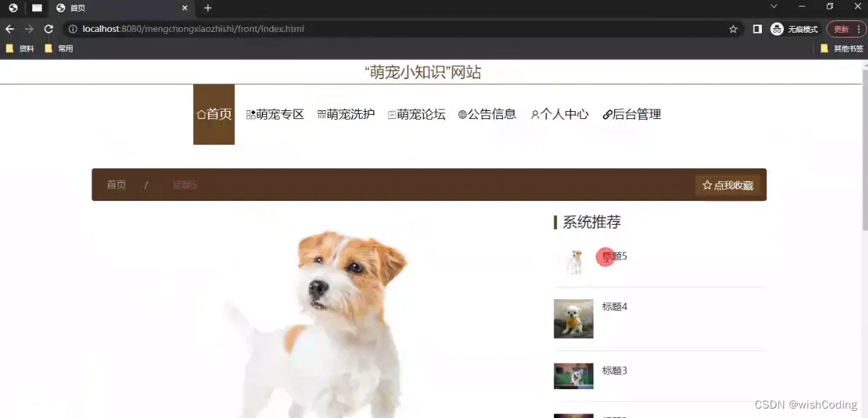The width and height of the screenshot is (868, 418).
Task: Open the 萌宠专区 navigation item
Action: tap(275, 115)
